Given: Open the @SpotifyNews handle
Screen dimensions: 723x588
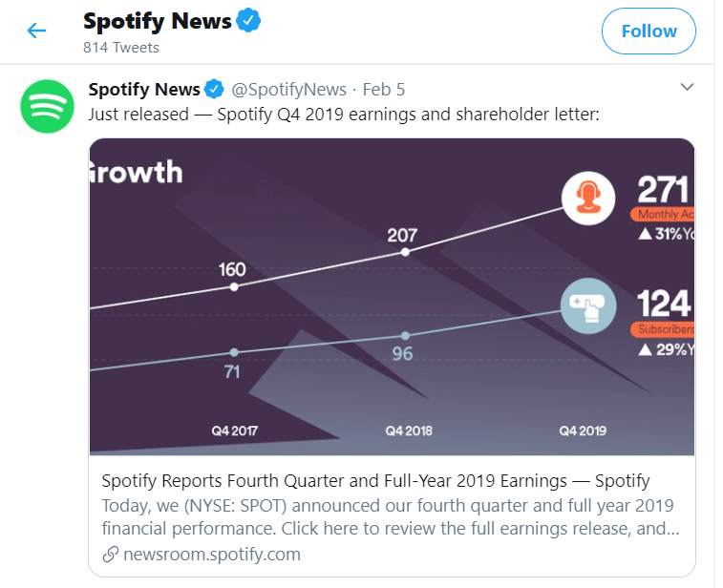Looking at the screenshot, I should [288, 90].
